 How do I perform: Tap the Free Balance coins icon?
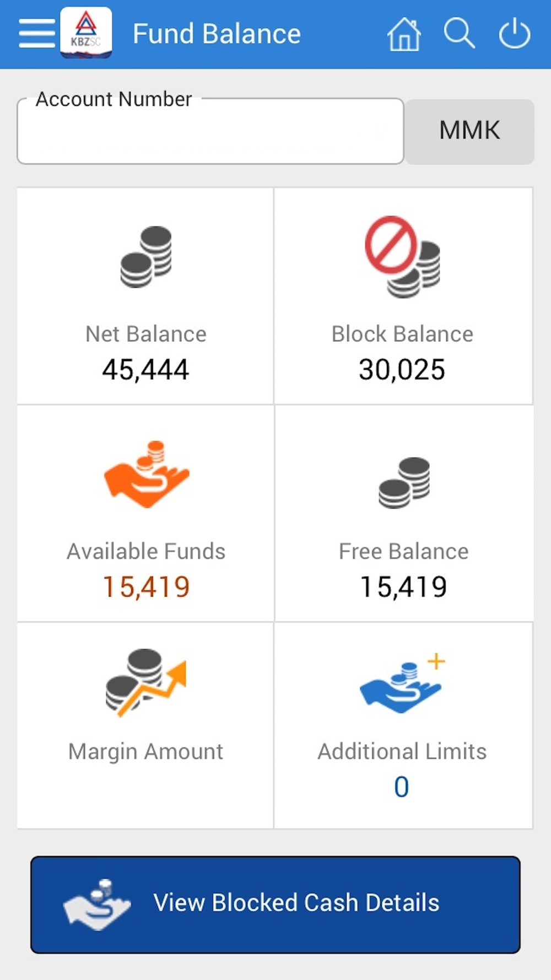point(404,482)
